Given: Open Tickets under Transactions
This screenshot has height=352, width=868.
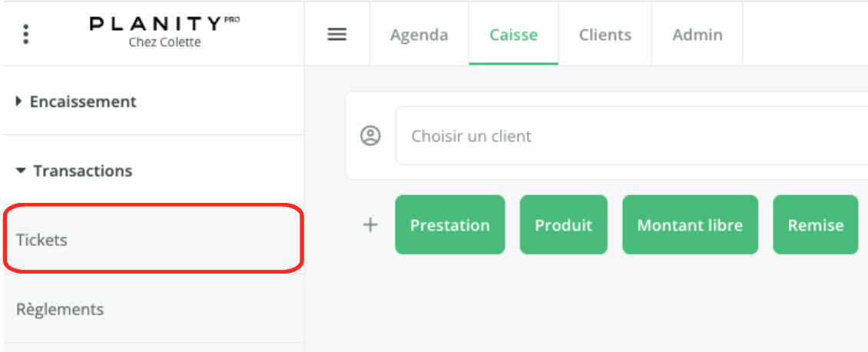Looking at the screenshot, I should pyautogui.click(x=154, y=239).
